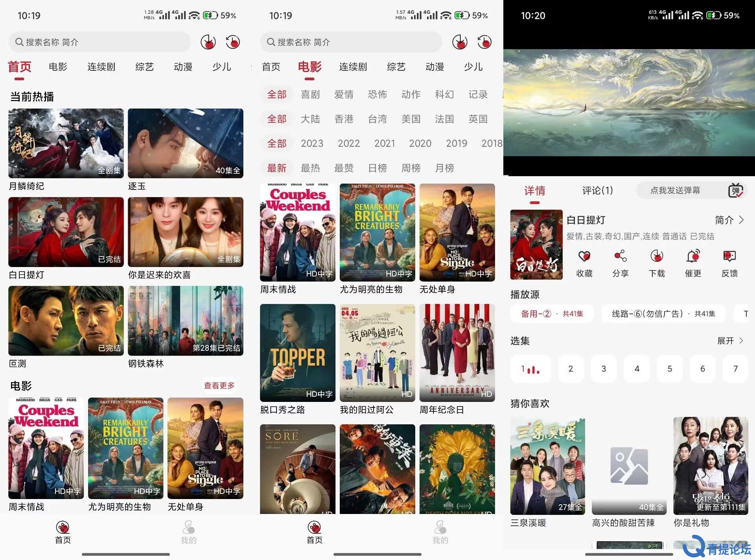Select 周榜 ranking filter
Image resolution: width=755 pixels, height=560 pixels.
411,168
